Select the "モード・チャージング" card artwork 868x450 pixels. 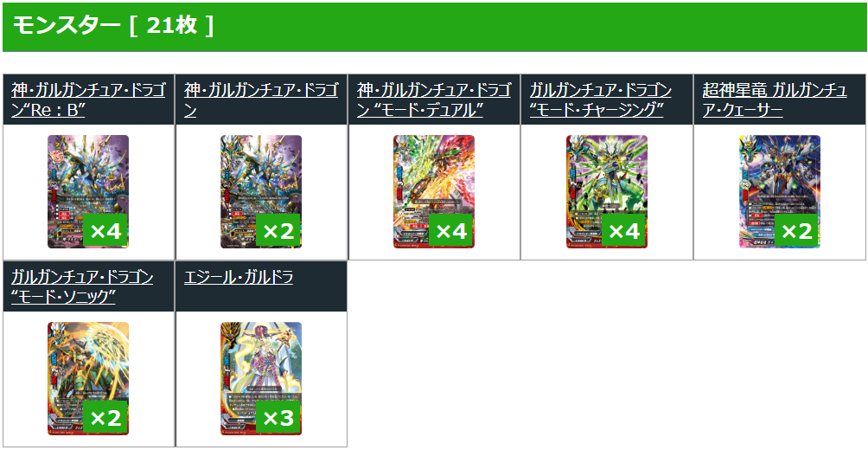coord(607,191)
